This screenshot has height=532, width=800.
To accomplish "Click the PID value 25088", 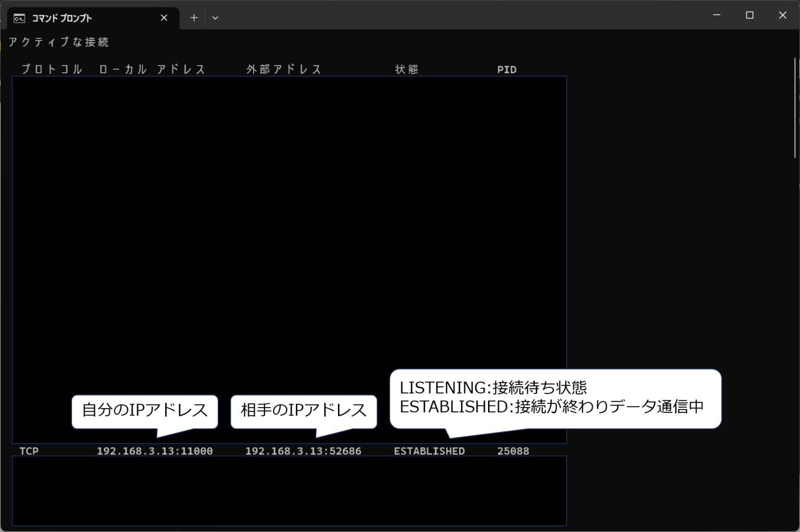I will 514,451.
